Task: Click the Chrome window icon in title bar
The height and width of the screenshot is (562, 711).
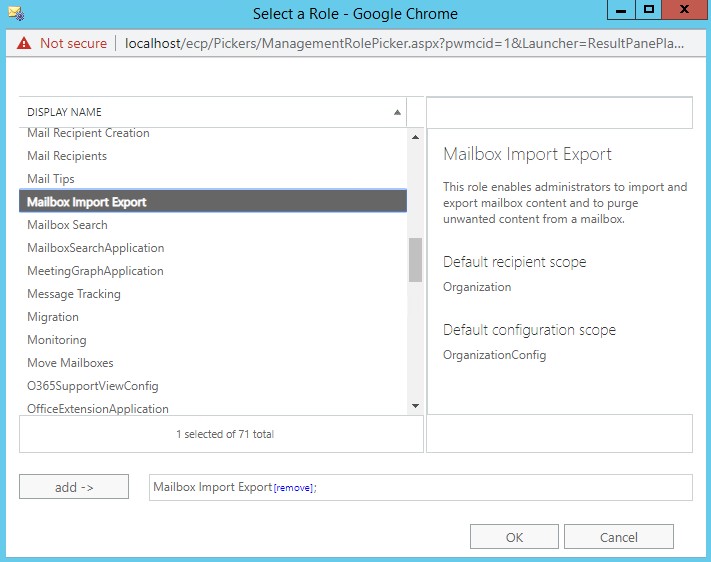Action: pos(13,14)
